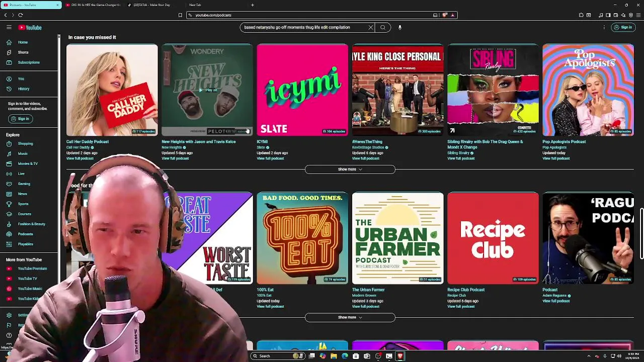Click View full podcast under Call Her Daddy
This screenshot has height=362, width=644.
click(x=80, y=158)
